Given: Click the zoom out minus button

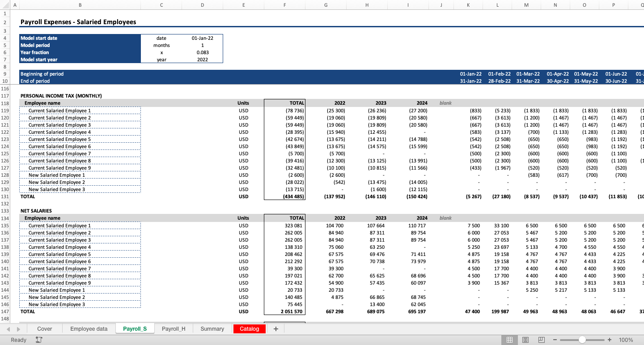Looking at the screenshot, I should (555, 340).
